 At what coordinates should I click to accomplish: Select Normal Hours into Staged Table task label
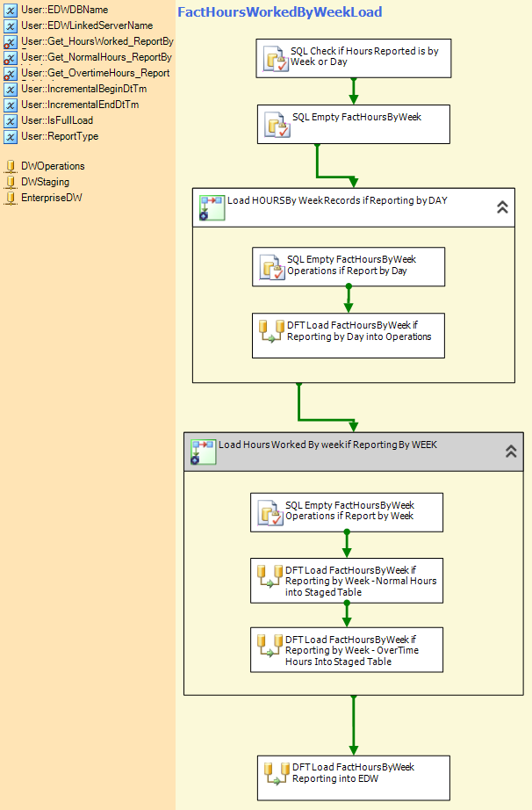click(361, 582)
